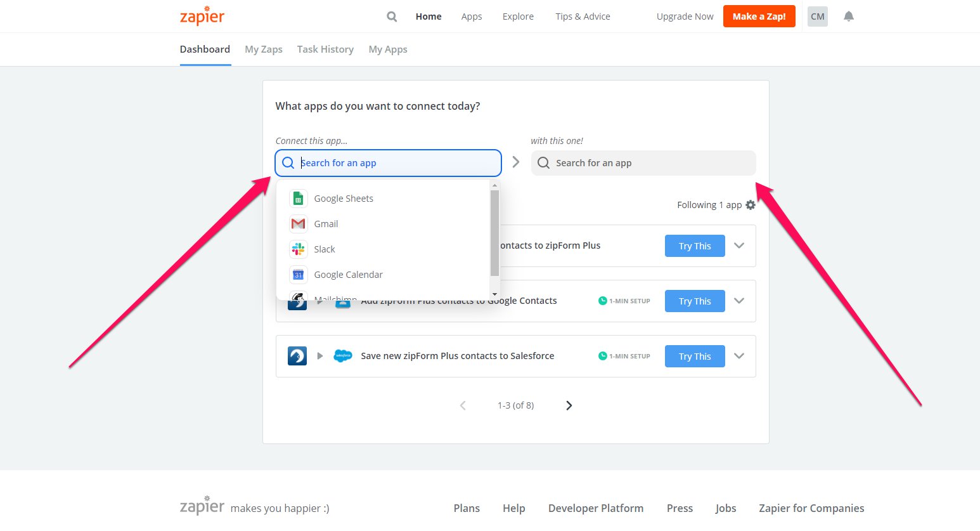Choose Google Sheets text in app list
The width and height of the screenshot is (980, 531).
pos(344,199)
